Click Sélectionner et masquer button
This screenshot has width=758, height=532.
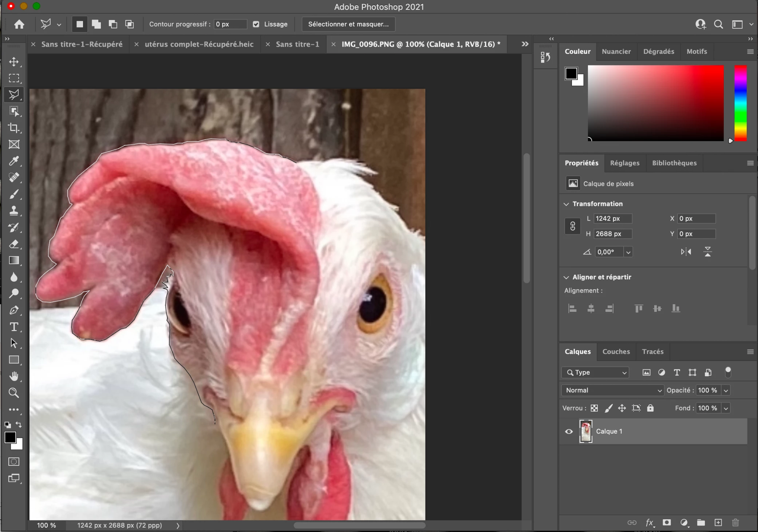tap(348, 24)
